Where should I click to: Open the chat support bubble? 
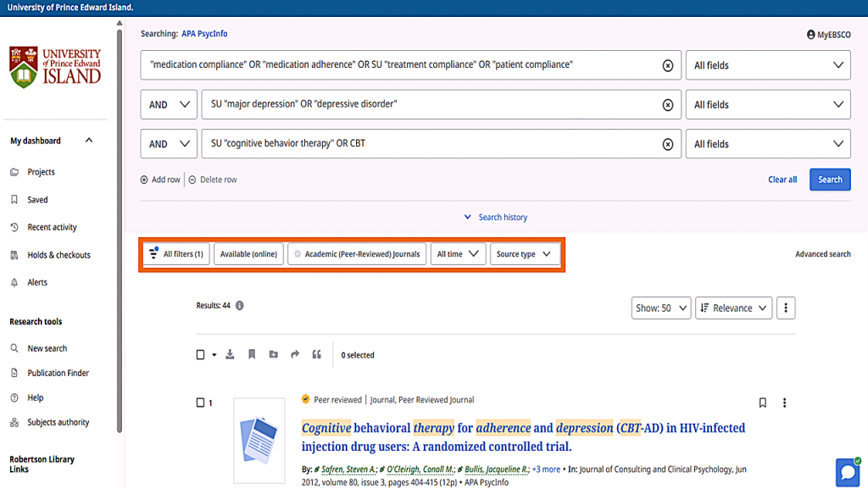(x=847, y=472)
